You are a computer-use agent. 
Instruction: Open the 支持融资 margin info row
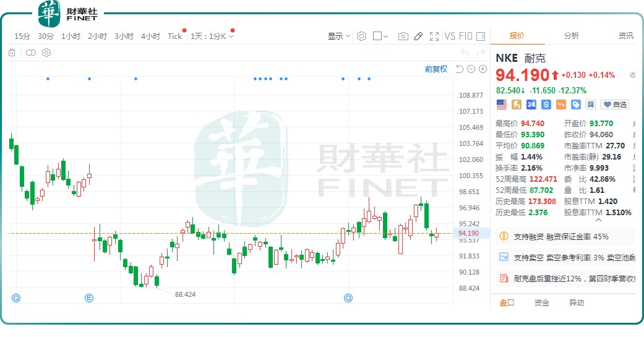click(565, 236)
